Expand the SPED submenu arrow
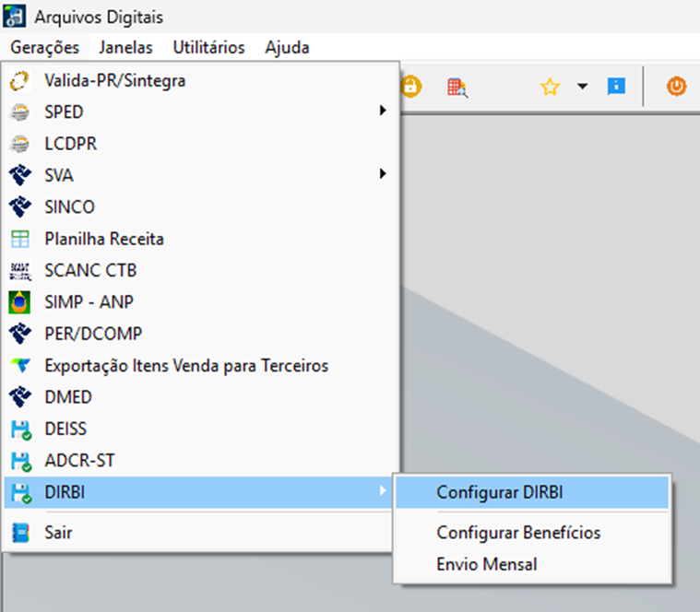Viewport: 700px width, 612px height. 383,111
